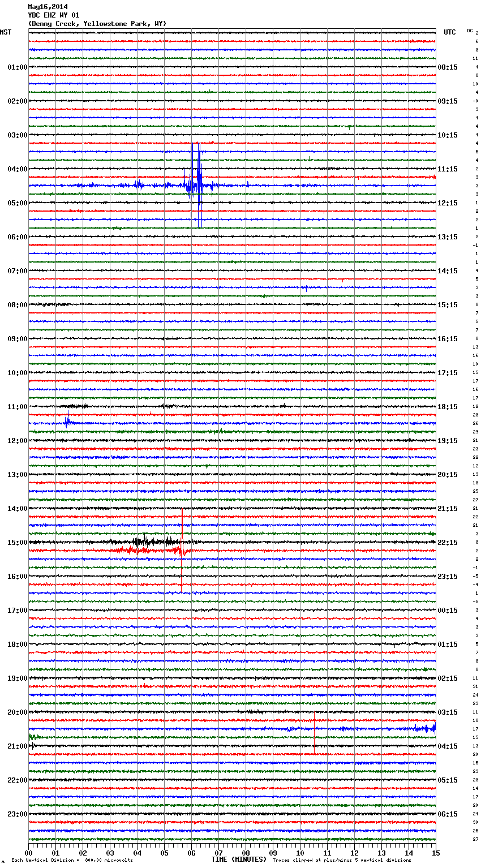
Task: Click the 22:15 UTC row label
Action: coord(448,542)
